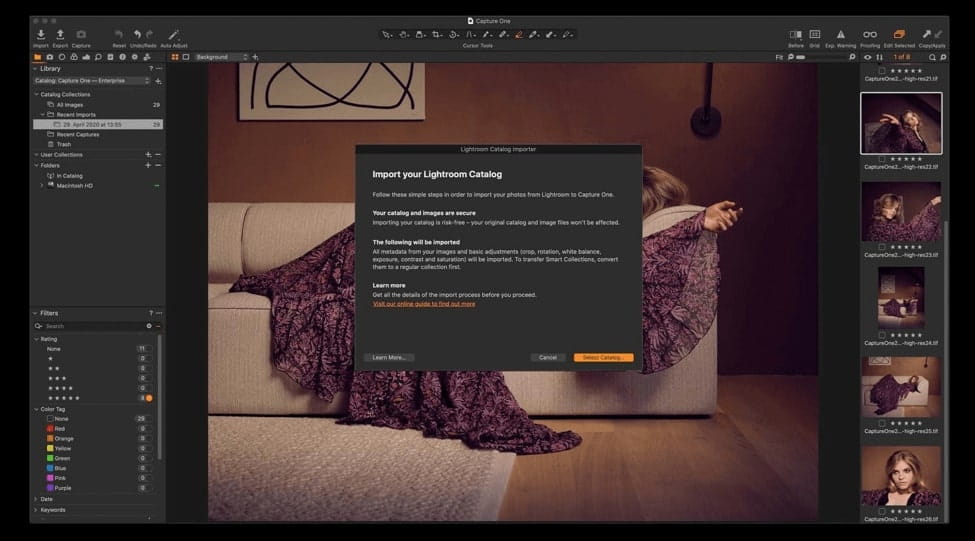
Task: Open the Capture camera tool tab
Action: pyautogui.click(x=50, y=57)
